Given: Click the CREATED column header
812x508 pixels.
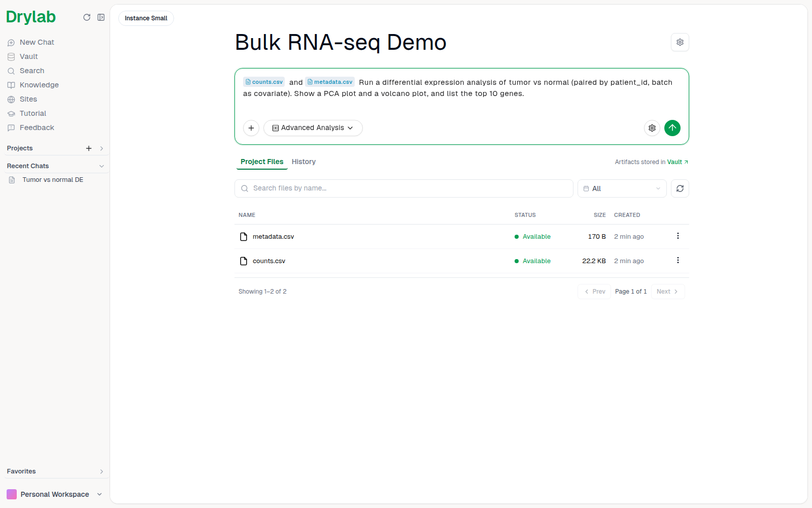Looking at the screenshot, I should 627,215.
